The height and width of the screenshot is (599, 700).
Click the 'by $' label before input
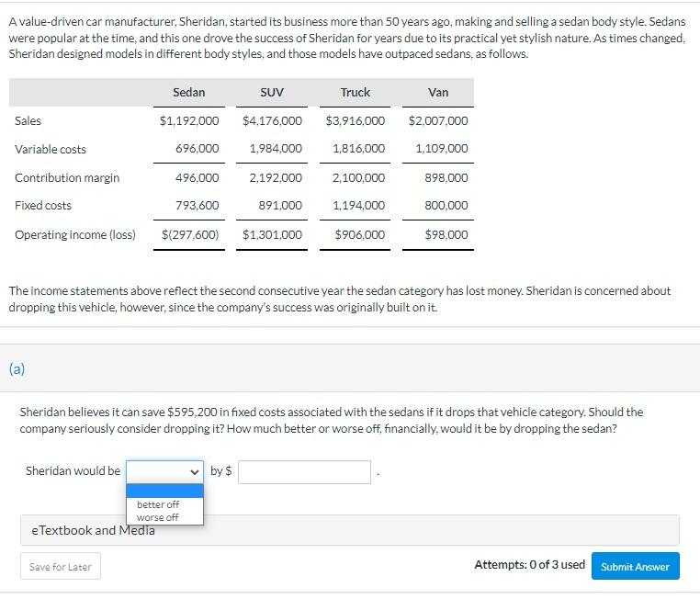(221, 471)
